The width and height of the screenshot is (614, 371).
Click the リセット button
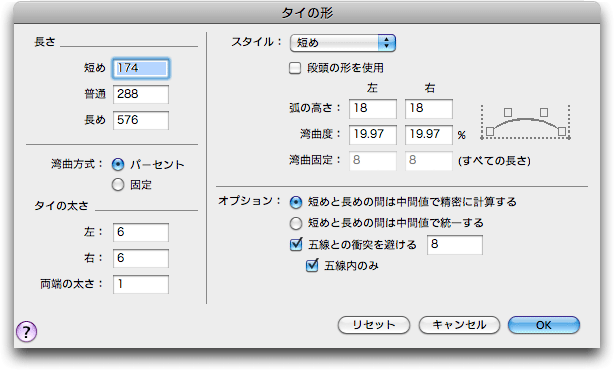click(374, 325)
